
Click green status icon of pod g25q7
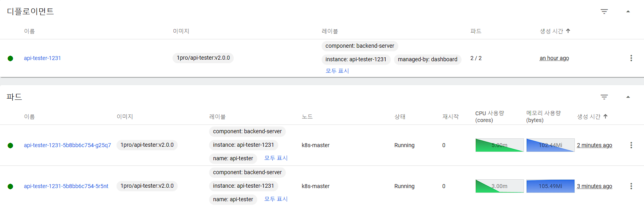[x=10, y=146]
